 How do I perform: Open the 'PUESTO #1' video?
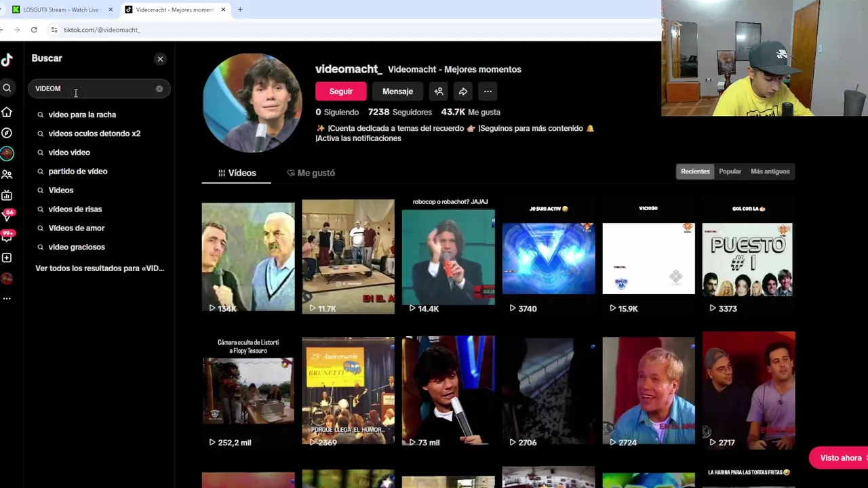[747, 257]
